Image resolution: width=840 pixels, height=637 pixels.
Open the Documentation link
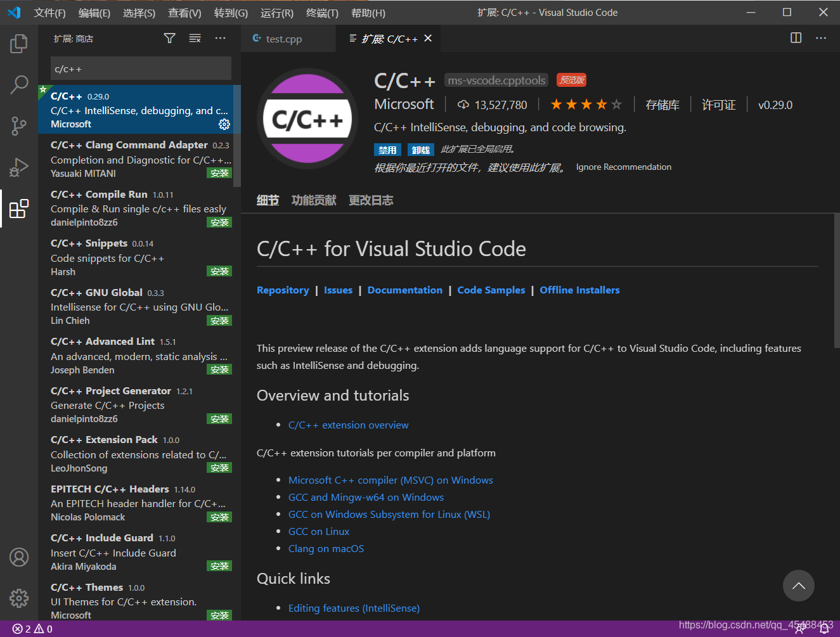405,290
